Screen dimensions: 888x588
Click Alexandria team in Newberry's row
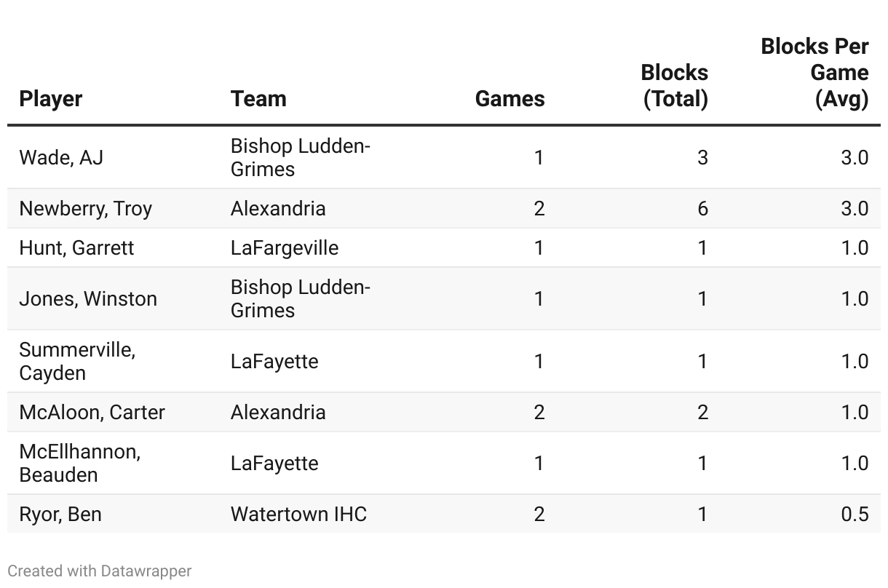click(x=278, y=209)
